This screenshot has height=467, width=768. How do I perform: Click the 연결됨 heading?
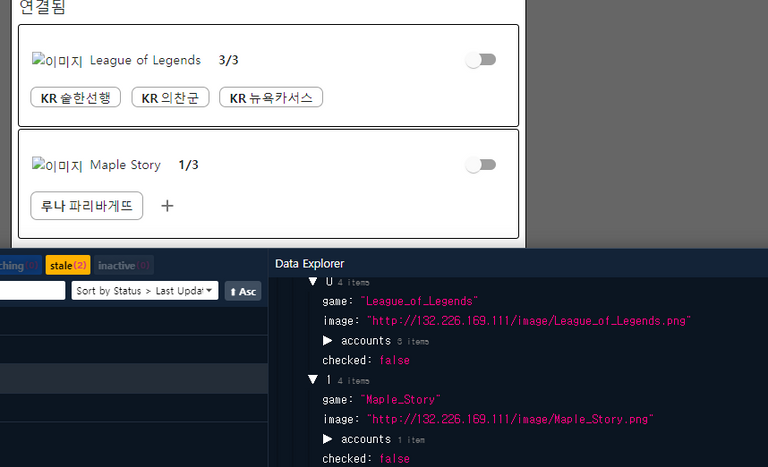click(42, 7)
